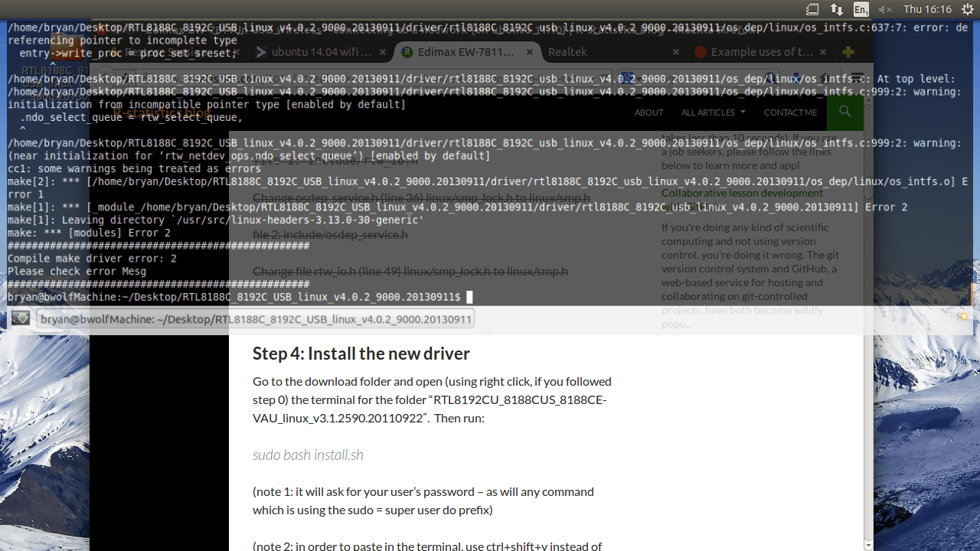Open the leftmost indicator icon beside the network icon
Viewport: 980px width, 551px height.
812,9
